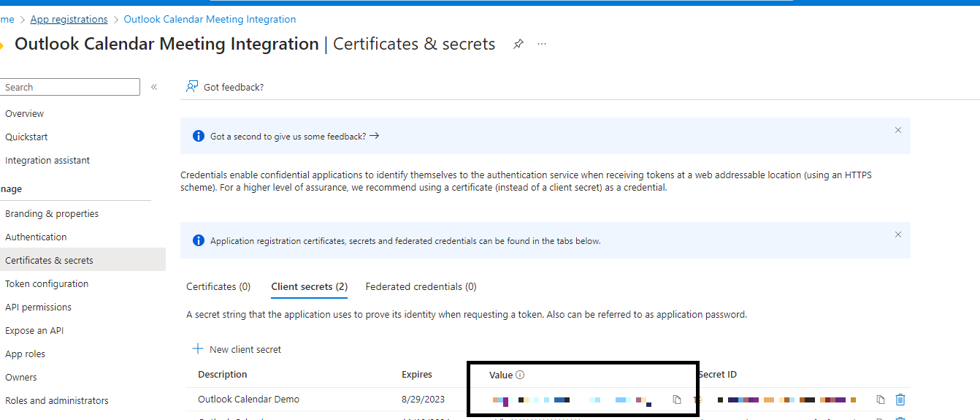The height and width of the screenshot is (420, 980).
Task: Sort by the Description column header
Action: (222, 374)
